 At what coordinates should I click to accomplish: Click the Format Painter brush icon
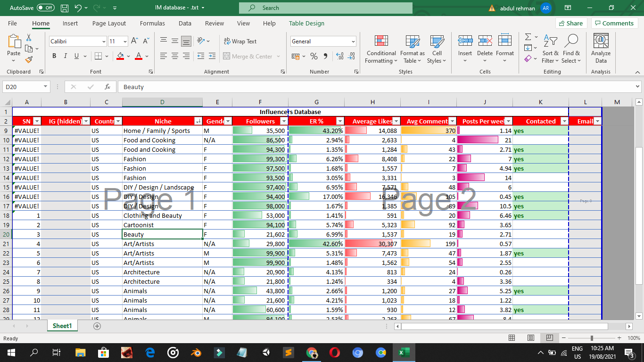click(29, 60)
